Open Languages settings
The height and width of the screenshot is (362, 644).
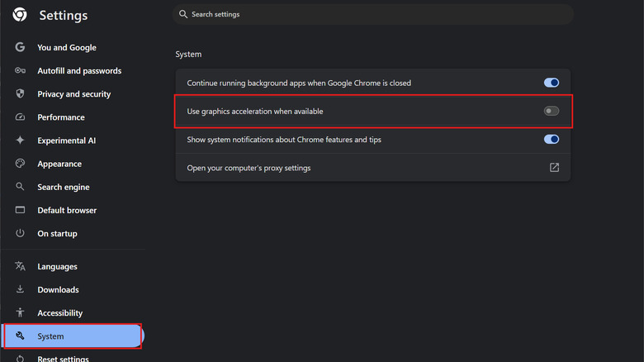[x=57, y=266]
